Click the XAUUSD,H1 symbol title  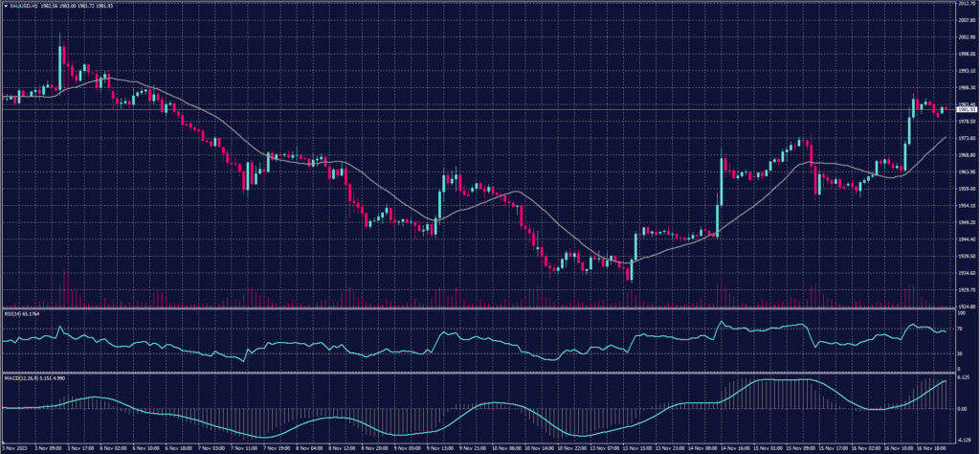pos(23,7)
